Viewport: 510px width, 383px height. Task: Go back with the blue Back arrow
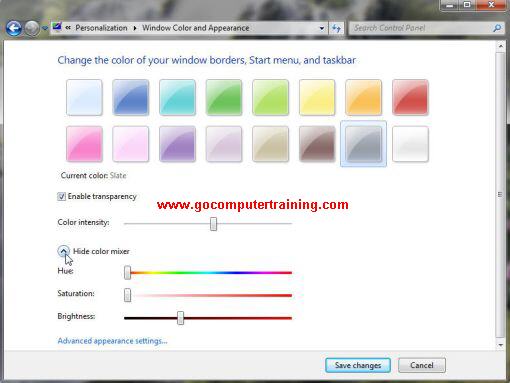coord(14,28)
